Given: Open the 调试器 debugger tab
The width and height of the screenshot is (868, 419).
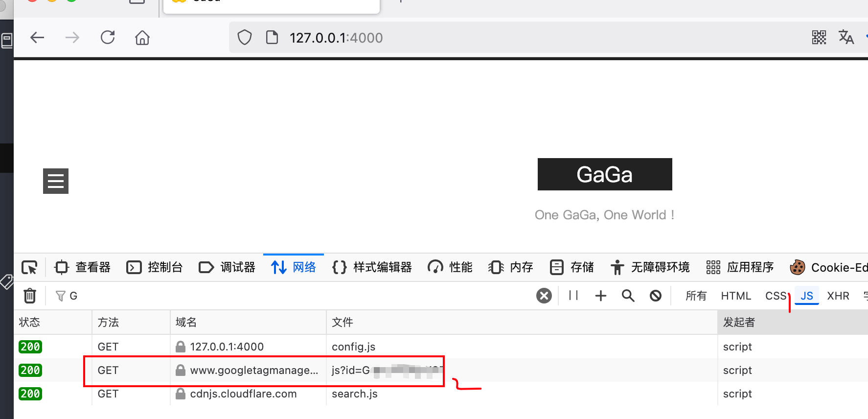Looking at the screenshot, I should (227, 267).
